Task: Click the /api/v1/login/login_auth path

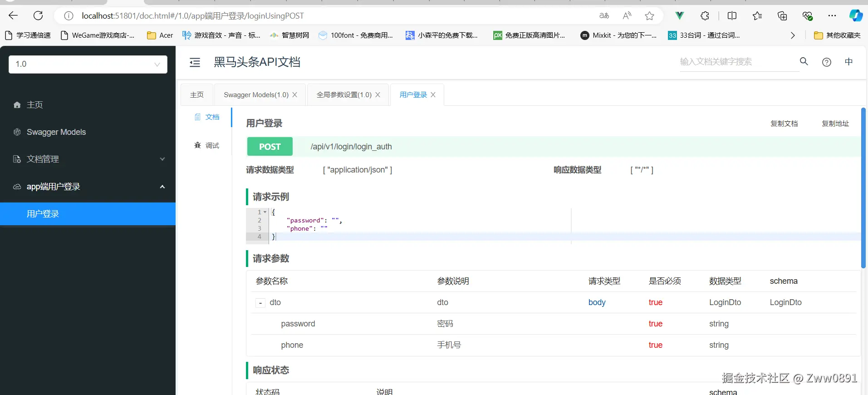Action: (x=351, y=147)
